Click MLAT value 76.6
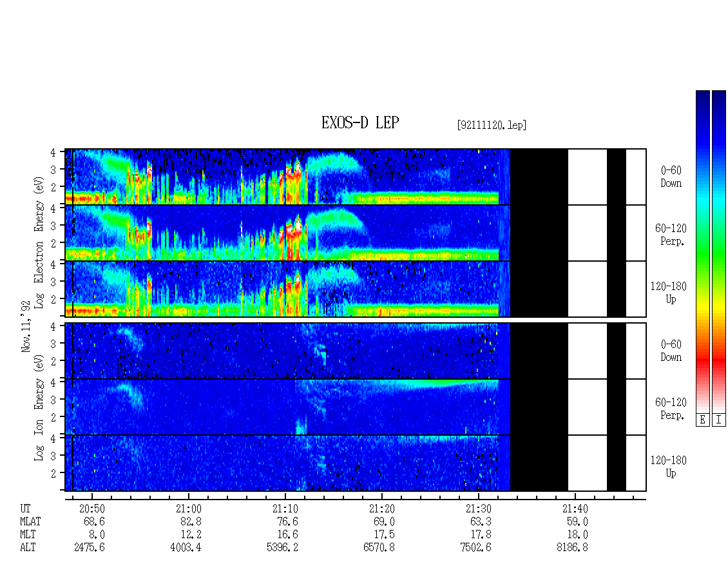Image resolution: width=728 pixels, height=564 pixels. [287, 521]
